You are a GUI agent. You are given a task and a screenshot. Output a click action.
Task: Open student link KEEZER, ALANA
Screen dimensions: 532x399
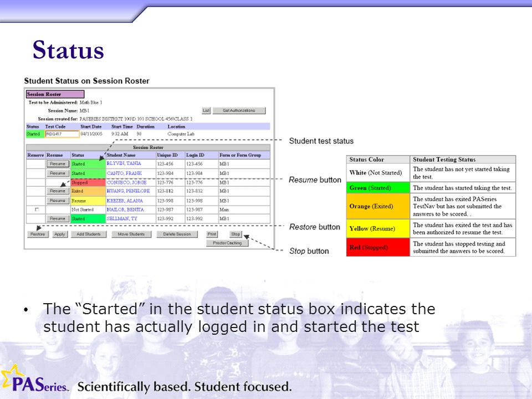pos(125,201)
